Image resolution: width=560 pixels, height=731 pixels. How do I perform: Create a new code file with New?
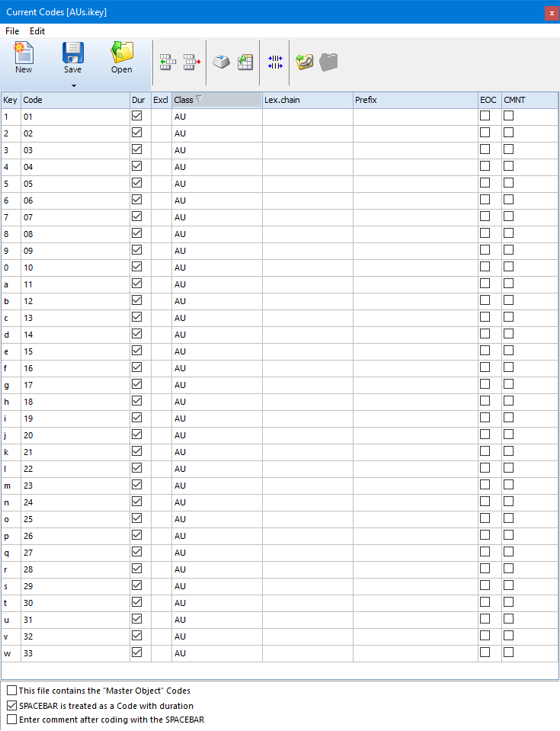(x=24, y=58)
